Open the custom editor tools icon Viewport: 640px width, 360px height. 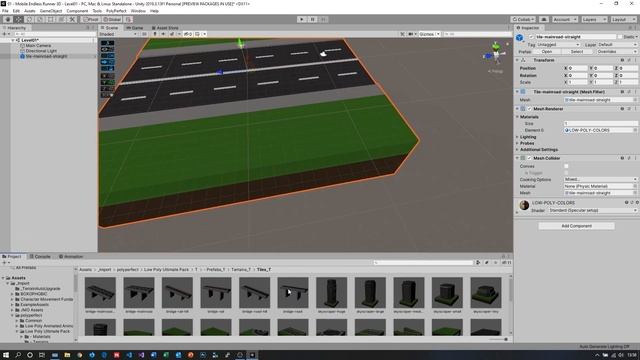tap(72, 19)
